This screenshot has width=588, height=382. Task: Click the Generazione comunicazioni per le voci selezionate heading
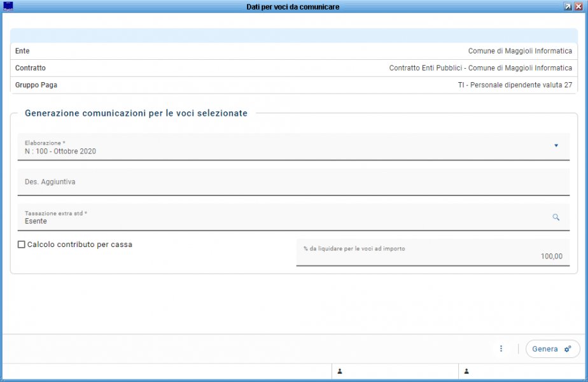(x=136, y=113)
